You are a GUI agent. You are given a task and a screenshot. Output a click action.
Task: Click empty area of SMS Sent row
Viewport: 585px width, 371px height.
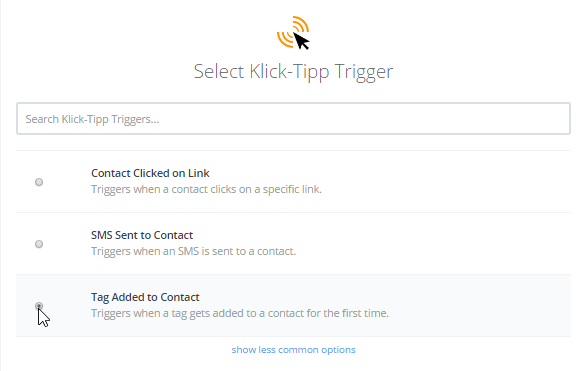click(448, 244)
